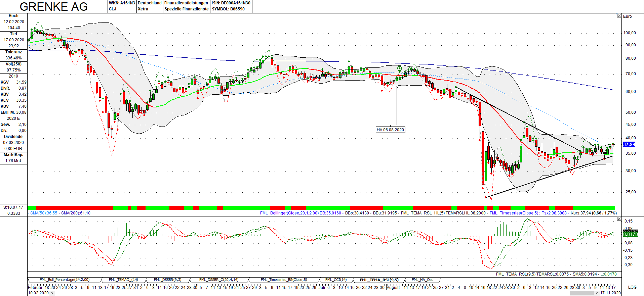644x296 pixels.
Task: Click the FML_Bollinger(Close,20,1,2.00) legend entry
Action: pyautogui.click(x=289, y=213)
